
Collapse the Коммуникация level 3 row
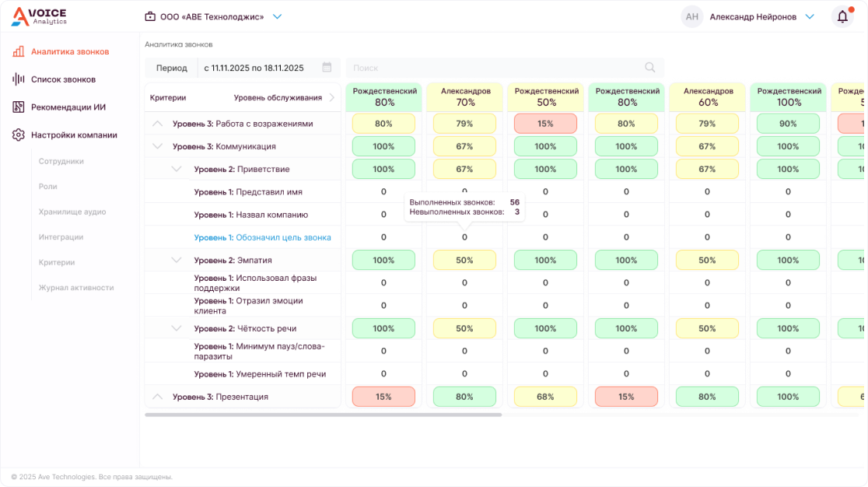point(158,146)
